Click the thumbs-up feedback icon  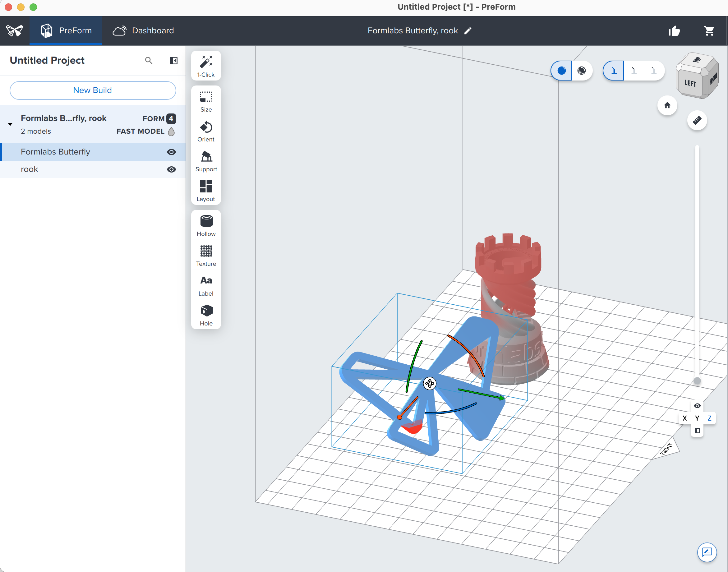pyautogui.click(x=675, y=31)
